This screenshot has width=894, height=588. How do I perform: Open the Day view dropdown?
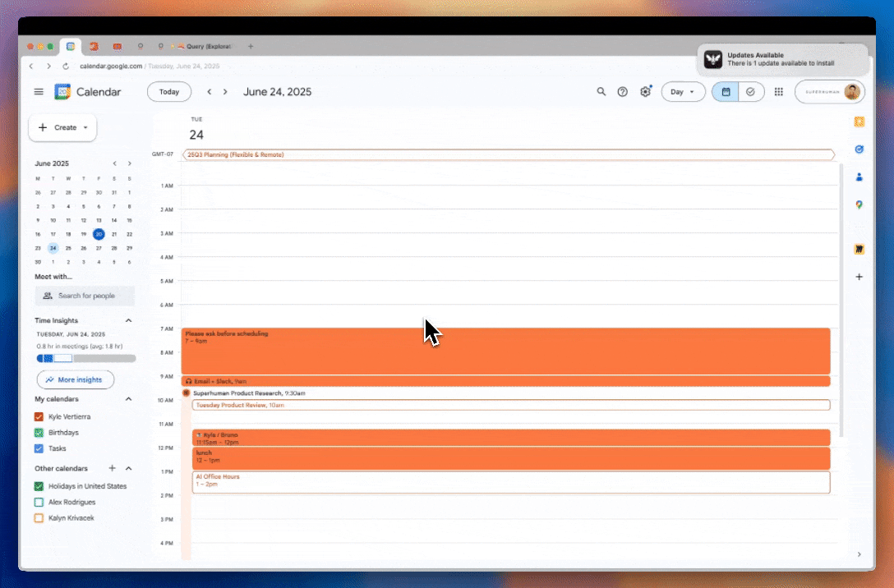point(683,92)
